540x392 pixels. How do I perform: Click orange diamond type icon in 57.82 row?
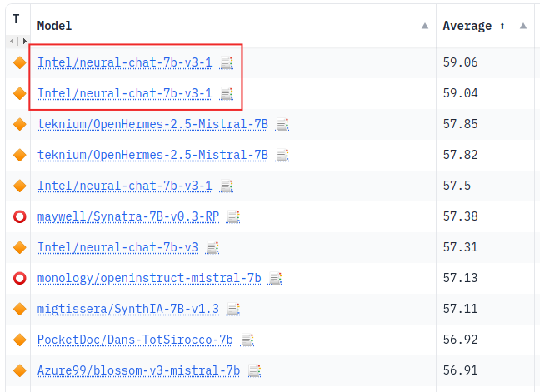click(20, 155)
